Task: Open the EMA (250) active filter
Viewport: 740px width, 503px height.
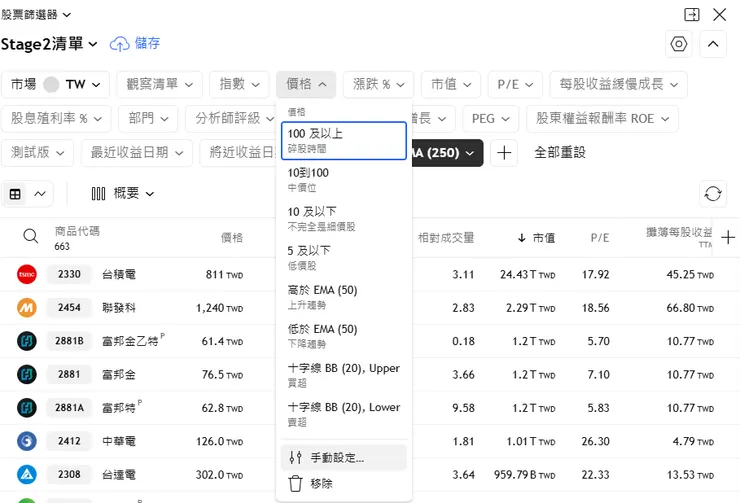Action: [447, 153]
